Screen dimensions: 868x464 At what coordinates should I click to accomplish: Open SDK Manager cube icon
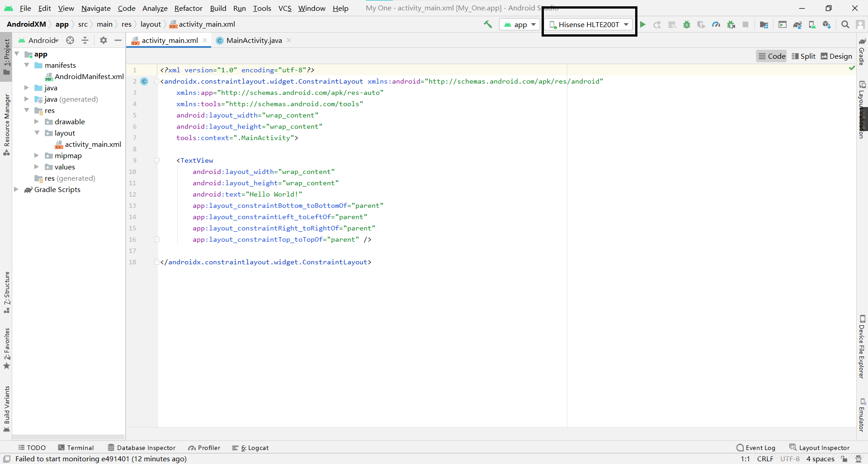[827, 24]
